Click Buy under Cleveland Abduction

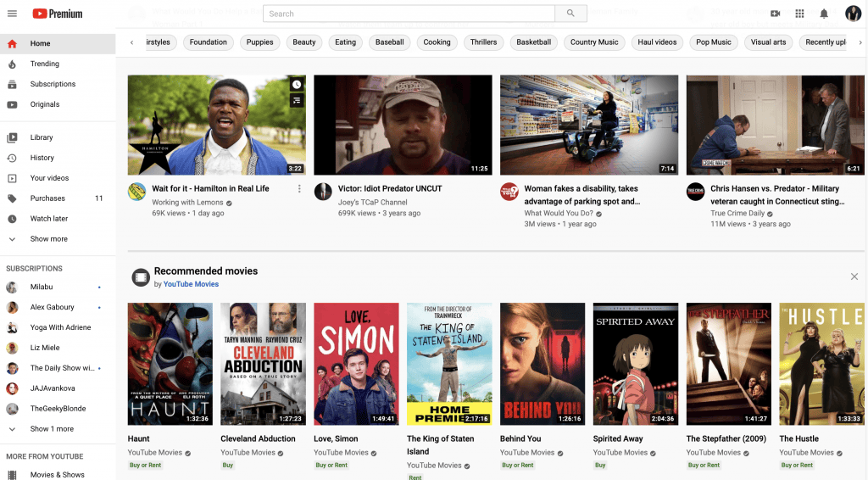pos(227,466)
